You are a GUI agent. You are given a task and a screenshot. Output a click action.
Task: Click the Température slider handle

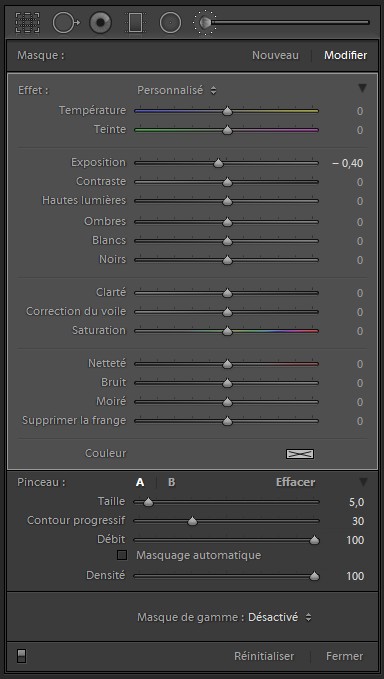pos(227,112)
